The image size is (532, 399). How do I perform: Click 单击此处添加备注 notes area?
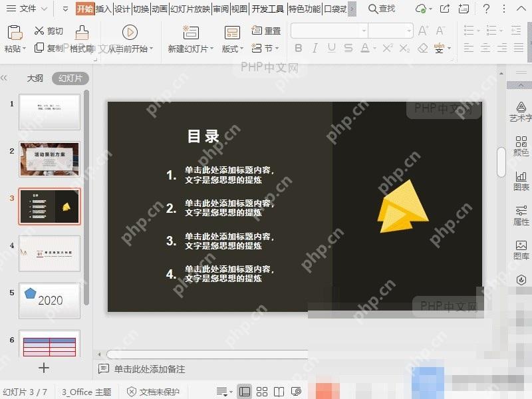tap(149, 369)
